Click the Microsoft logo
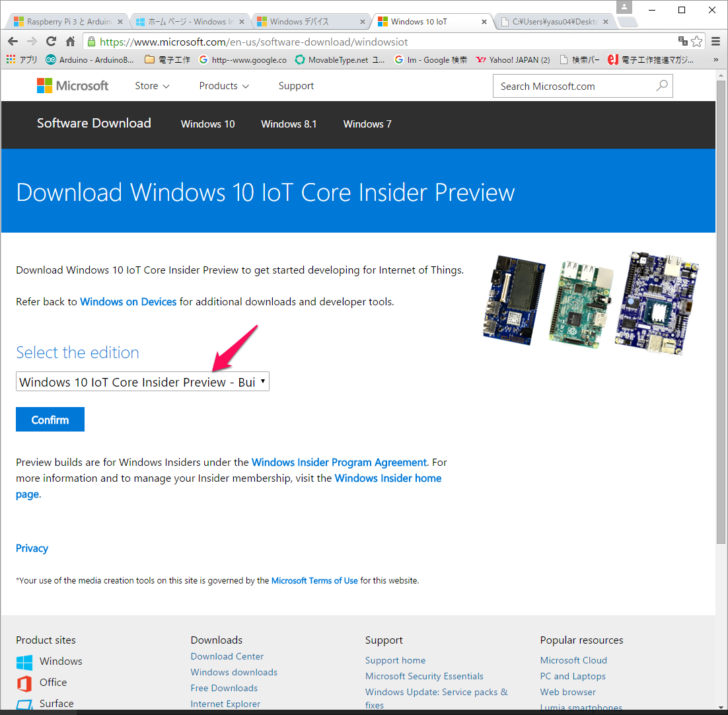Image resolution: width=728 pixels, height=715 pixels. (73, 86)
